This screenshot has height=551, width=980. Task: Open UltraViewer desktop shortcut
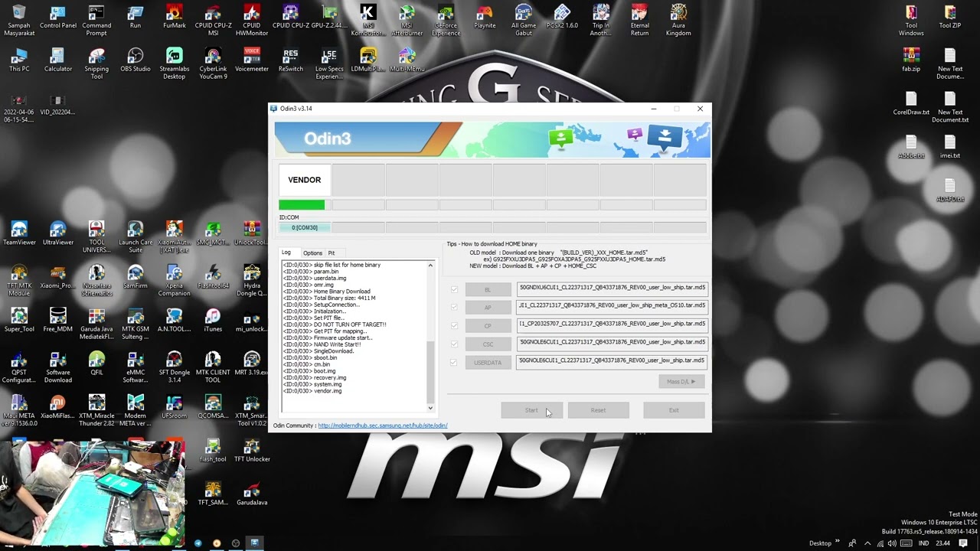[x=58, y=233]
